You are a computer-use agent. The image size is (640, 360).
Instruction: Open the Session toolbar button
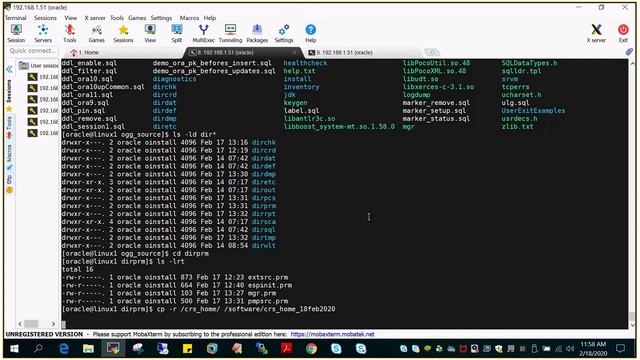click(16, 33)
